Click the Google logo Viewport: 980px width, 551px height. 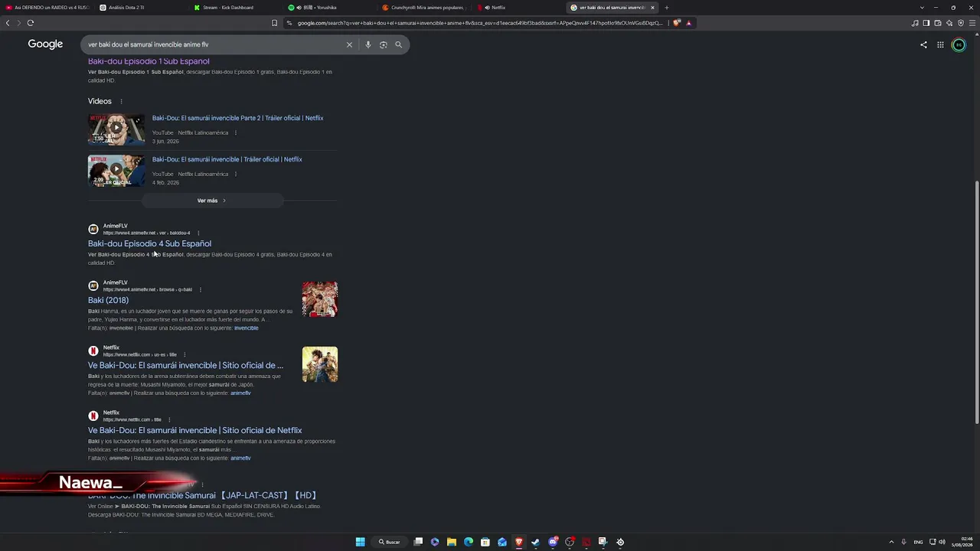coord(45,44)
